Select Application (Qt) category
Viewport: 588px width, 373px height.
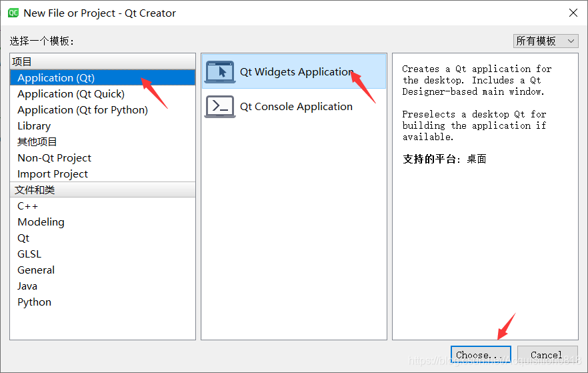pos(103,77)
